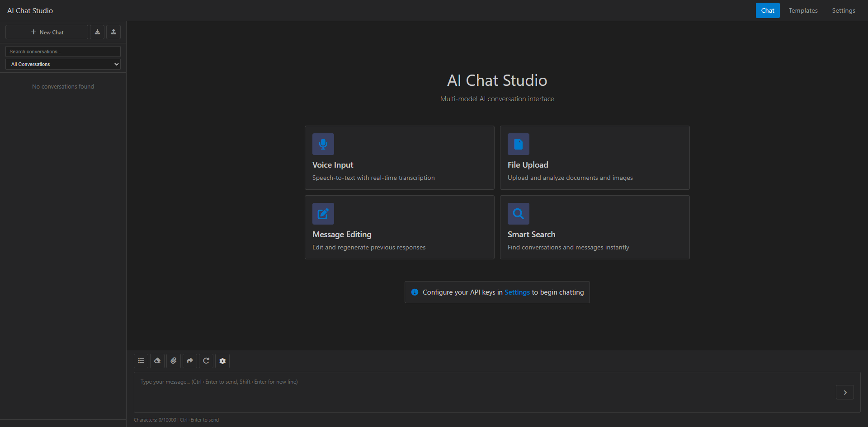Screen dimensions: 868x427
Task: Click the forward/share message icon
Action: pos(189,361)
